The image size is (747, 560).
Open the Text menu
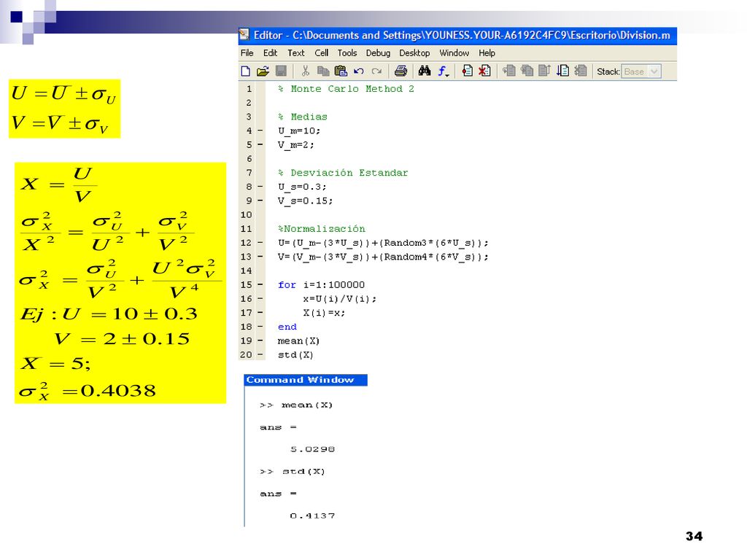pos(296,52)
